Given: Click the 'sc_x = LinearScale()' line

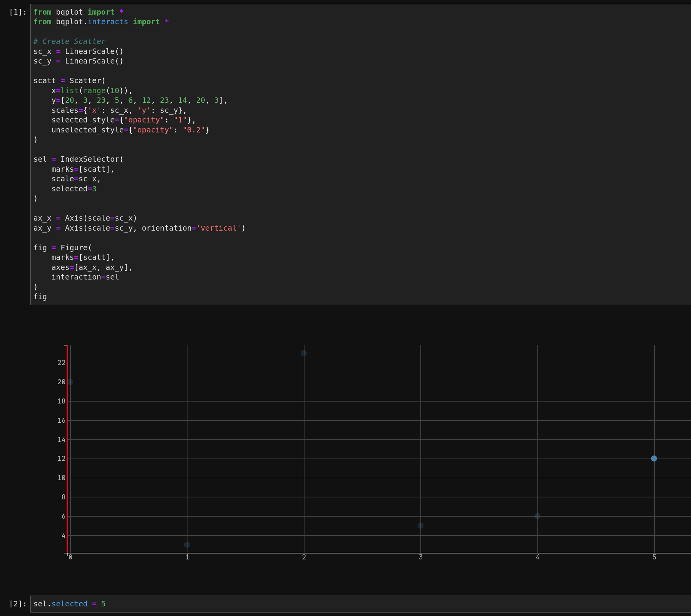Looking at the screenshot, I should click(79, 51).
